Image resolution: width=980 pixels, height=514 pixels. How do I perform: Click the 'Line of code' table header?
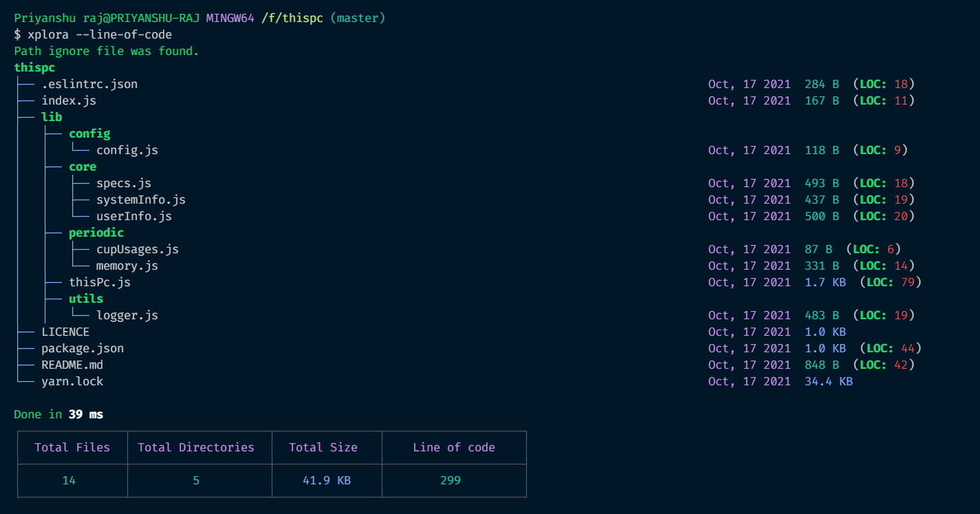tap(454, 447)
